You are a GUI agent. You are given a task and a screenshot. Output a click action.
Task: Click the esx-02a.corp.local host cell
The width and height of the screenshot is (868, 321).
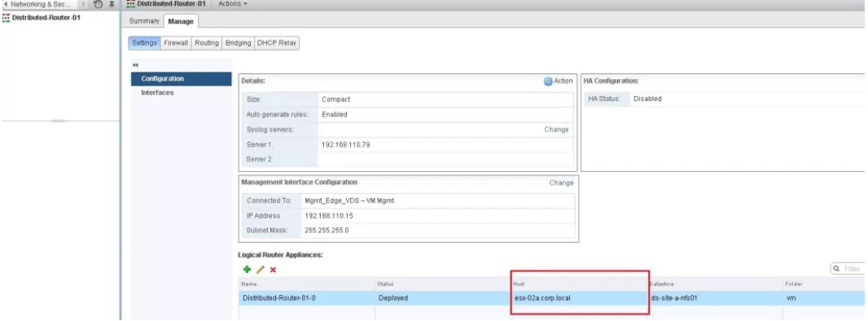[x=542, y=297]
